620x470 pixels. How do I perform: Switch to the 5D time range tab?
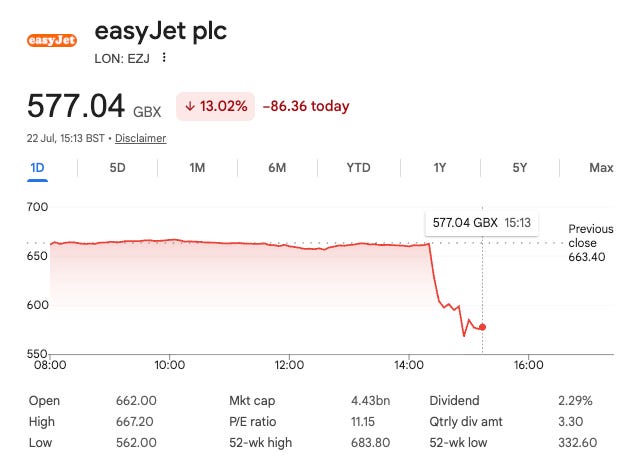[117, 168]
